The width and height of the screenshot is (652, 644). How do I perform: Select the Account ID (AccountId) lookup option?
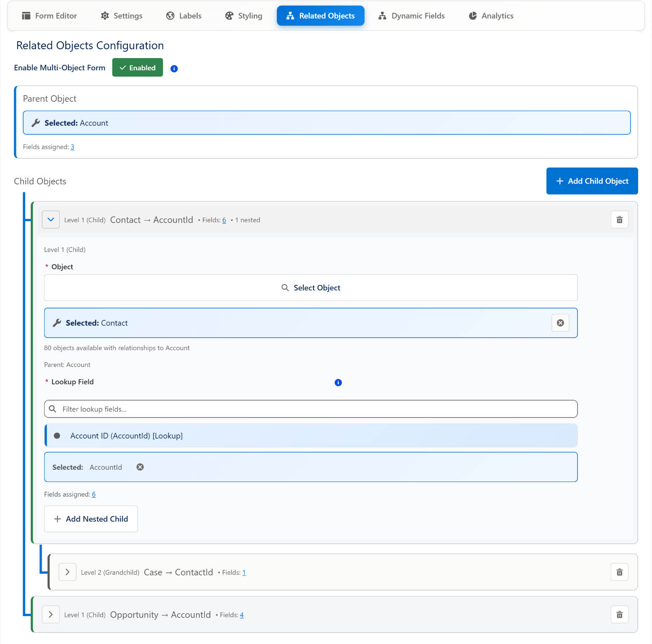[311, 436]
